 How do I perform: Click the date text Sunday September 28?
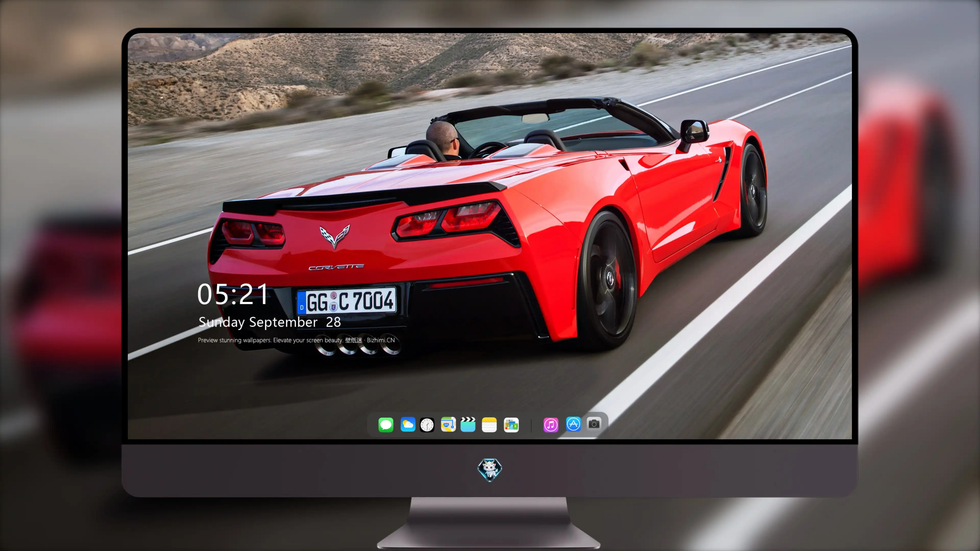click(x=270, y=322)
